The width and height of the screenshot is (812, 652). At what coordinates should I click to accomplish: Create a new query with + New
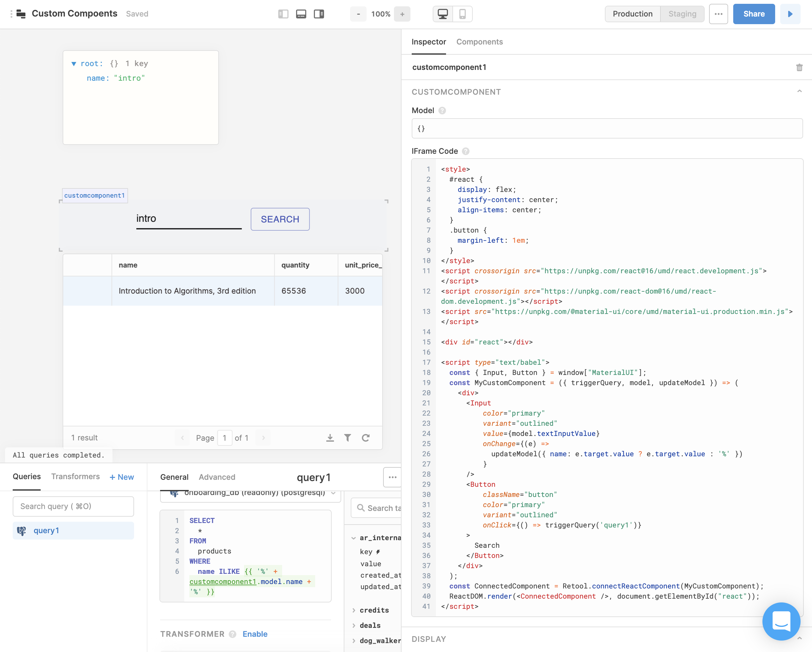click(122, 477)
